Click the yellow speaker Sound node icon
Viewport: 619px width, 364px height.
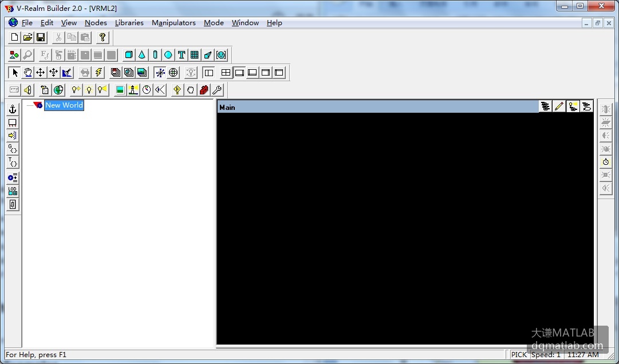point(27,90)
